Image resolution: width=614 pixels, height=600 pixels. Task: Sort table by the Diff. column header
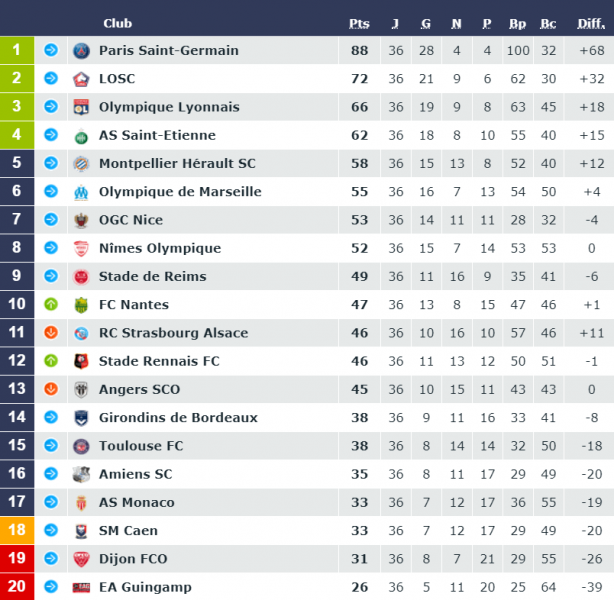(x=591, y=24)
